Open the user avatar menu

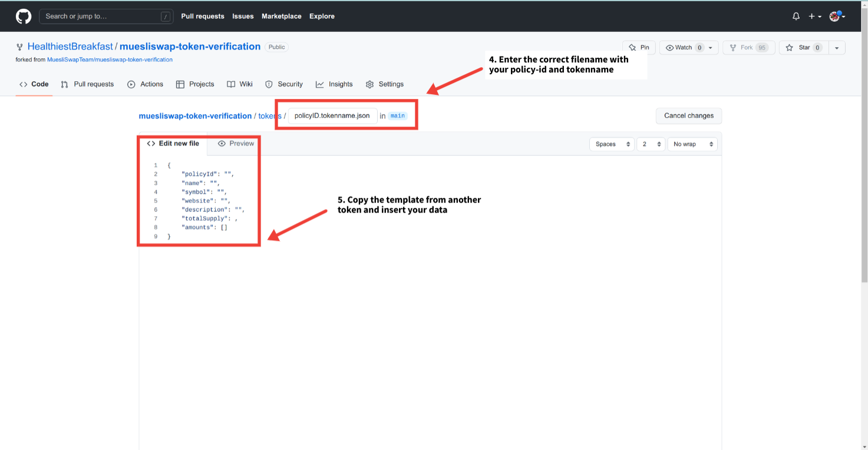[x=837, y=16]
